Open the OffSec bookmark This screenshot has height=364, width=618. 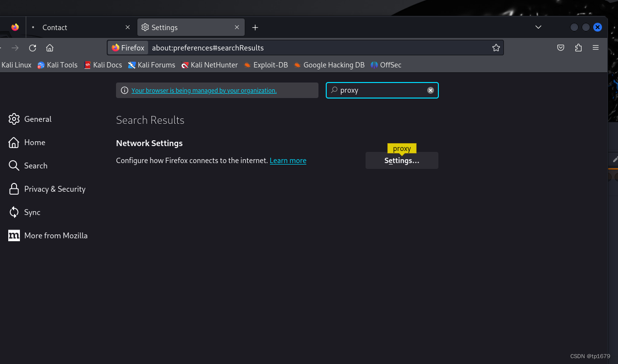click(386, 65)
